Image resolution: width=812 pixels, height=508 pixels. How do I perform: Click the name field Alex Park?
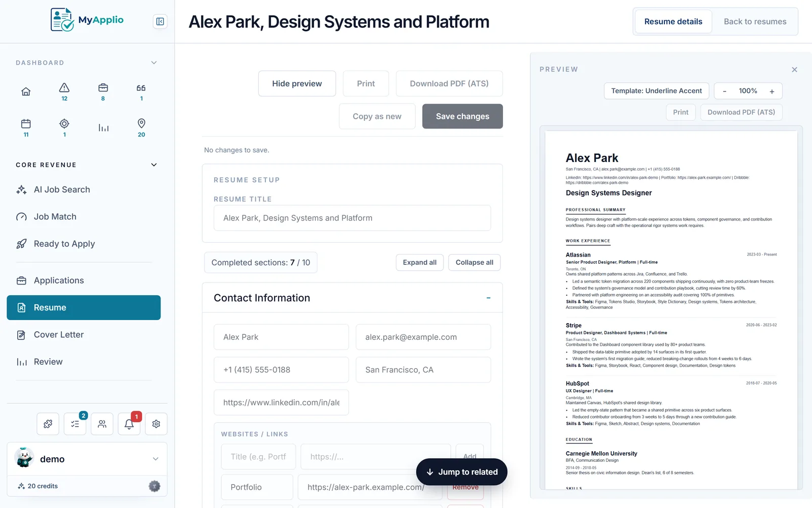tap(281, 337)
